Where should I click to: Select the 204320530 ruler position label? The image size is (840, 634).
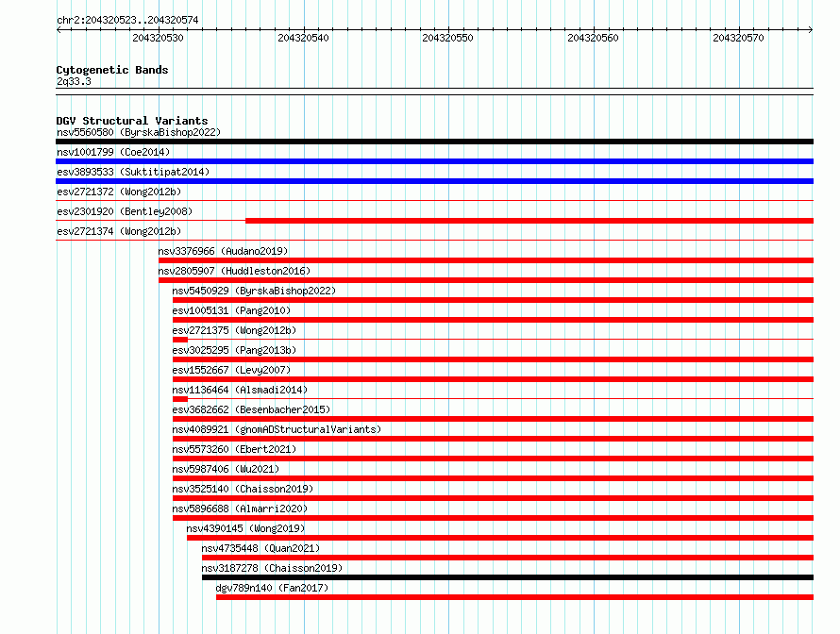[158, 38]
